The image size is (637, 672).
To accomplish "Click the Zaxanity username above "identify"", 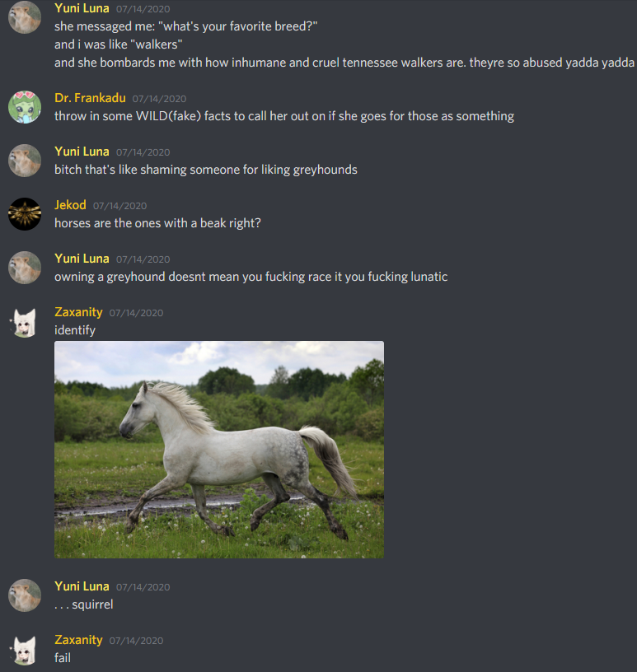I will (78, 312).
